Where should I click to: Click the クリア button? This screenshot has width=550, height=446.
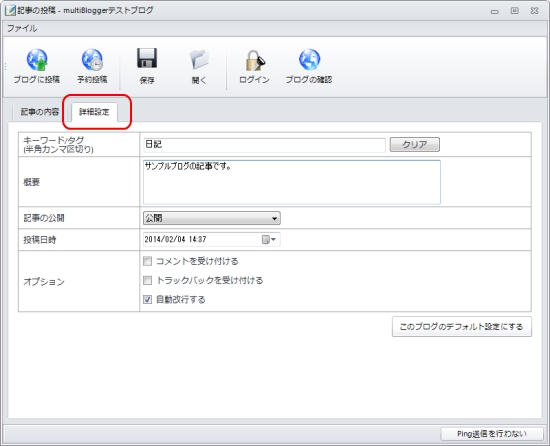point(415,144)
